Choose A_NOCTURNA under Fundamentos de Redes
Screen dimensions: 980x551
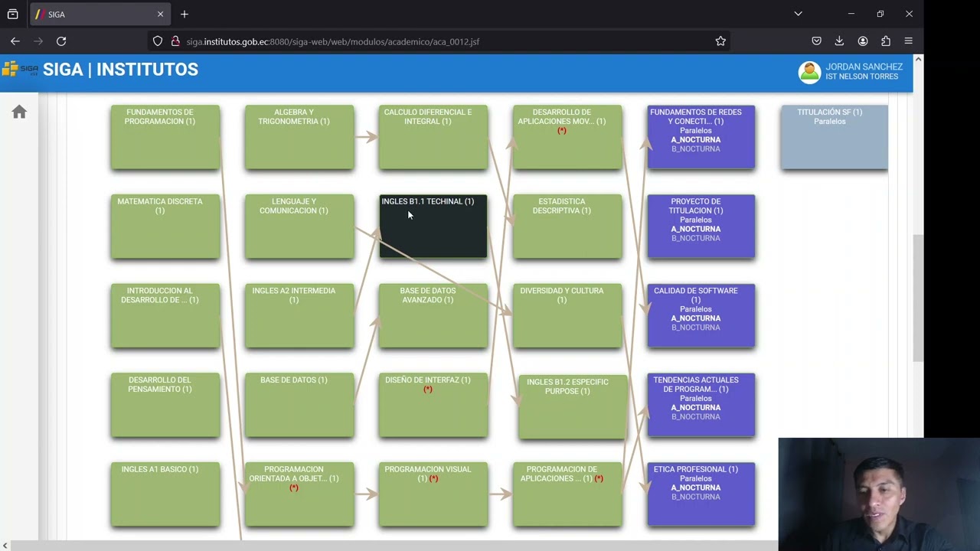pyautogui.click(x=696, y=140)
